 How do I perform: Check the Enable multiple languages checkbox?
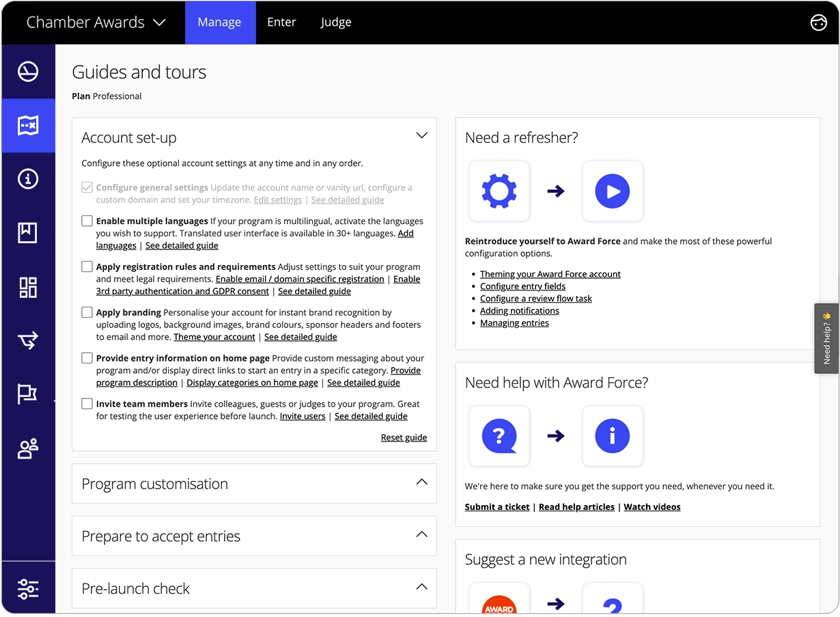pos(87,221)
